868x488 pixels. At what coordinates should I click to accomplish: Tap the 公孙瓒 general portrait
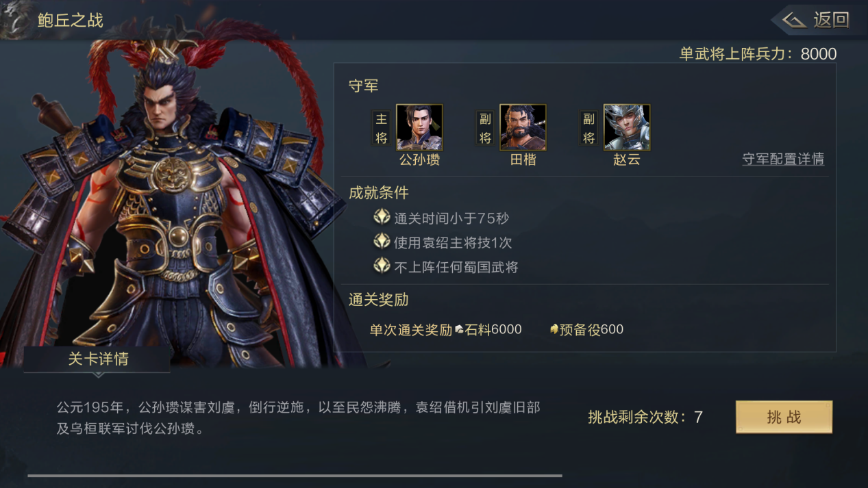tap(419, 127)
